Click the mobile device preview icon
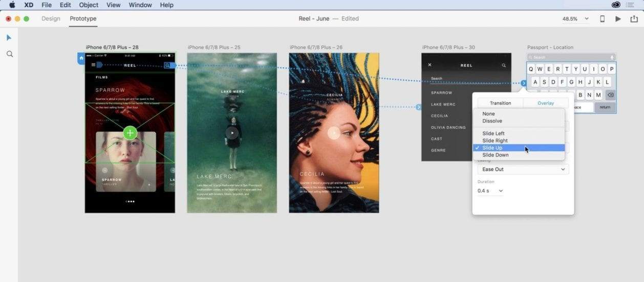The height and width of the screenshot is (282, 644). coord(602,19)
